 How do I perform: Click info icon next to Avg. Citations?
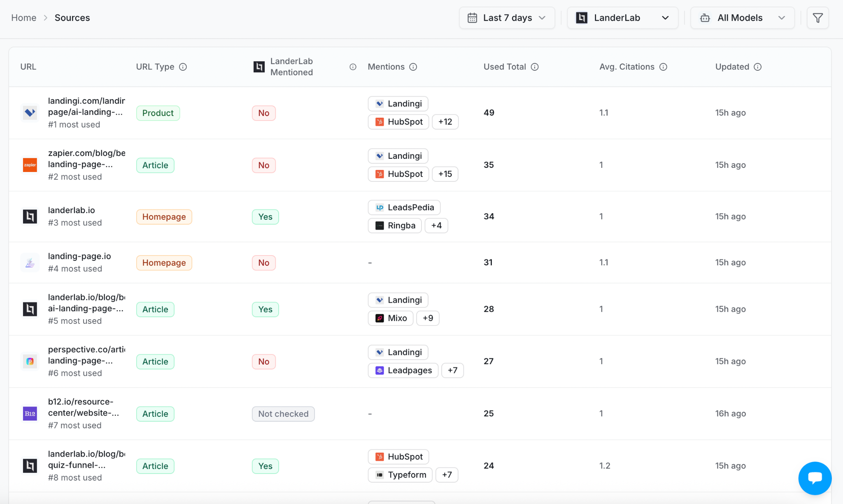pos(663,67)
